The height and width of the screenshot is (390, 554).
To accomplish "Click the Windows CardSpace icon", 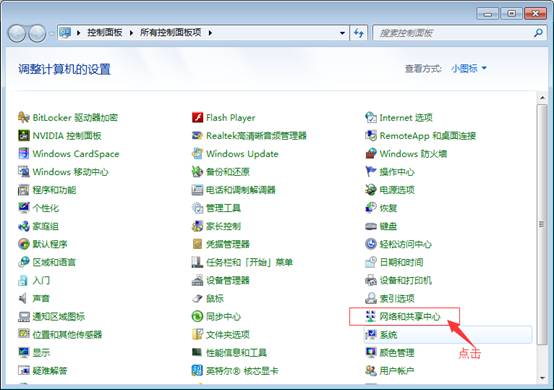I will [24, 153].
